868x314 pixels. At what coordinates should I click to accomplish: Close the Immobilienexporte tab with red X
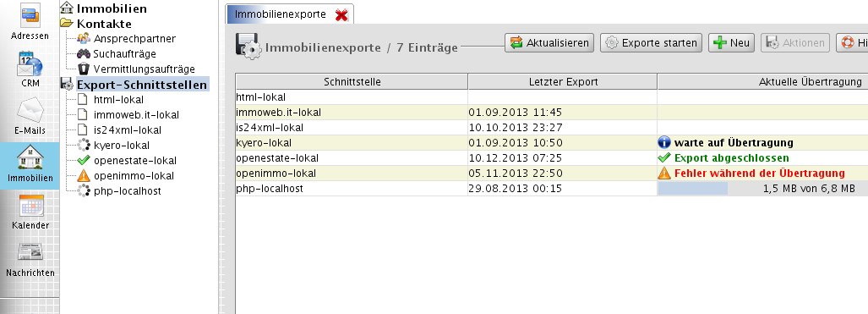pos(341,15)
